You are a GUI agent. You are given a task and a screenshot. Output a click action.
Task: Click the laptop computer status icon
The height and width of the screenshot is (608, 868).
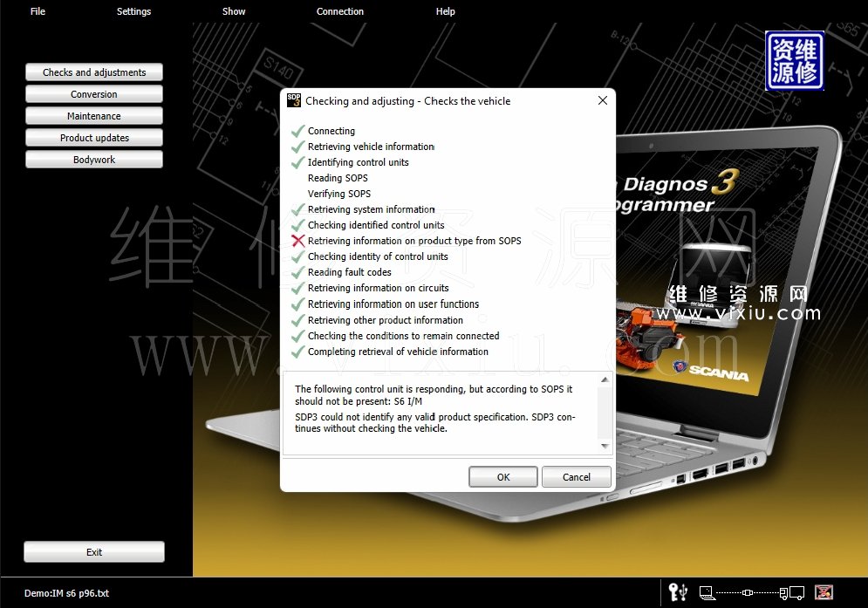click(707, 593)
